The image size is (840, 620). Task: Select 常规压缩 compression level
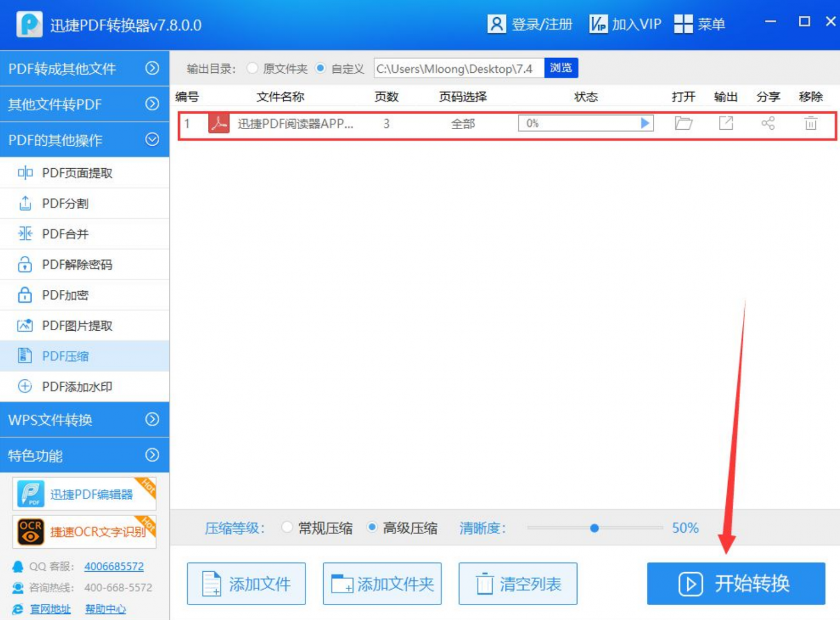pyautogui.click(x=287, y=527)
